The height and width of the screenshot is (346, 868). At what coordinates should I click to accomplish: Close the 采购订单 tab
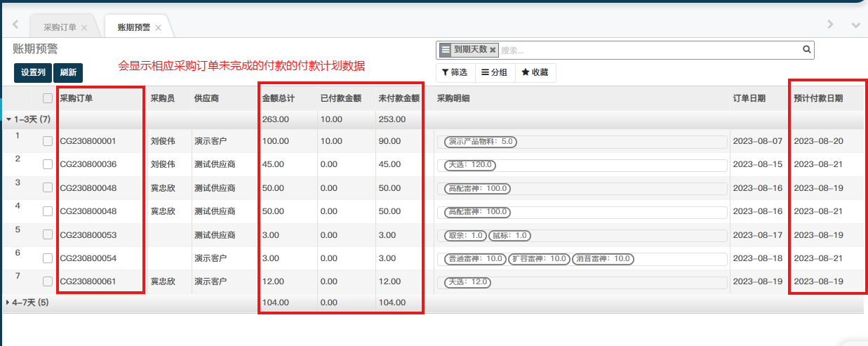click(84, 28)
